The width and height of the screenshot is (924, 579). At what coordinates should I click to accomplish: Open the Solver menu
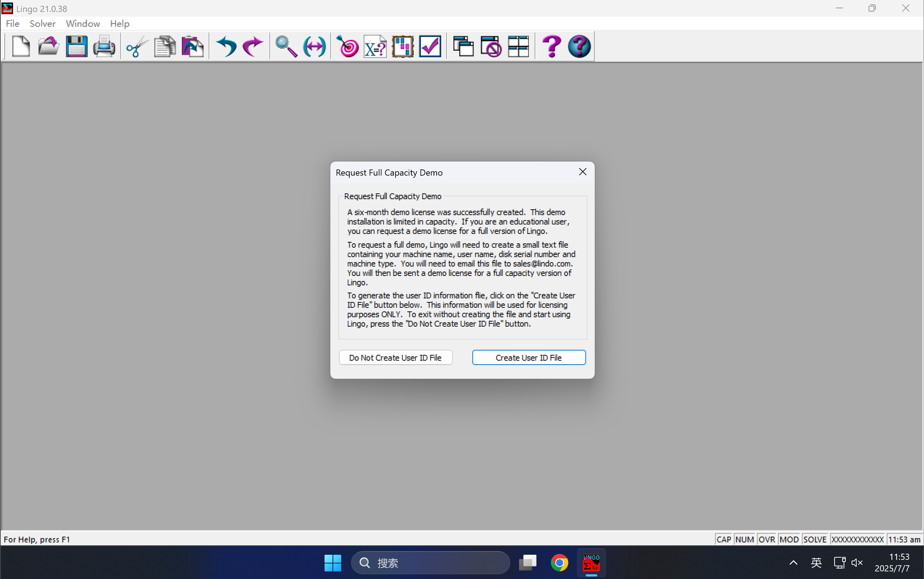(x=42, y=24)
